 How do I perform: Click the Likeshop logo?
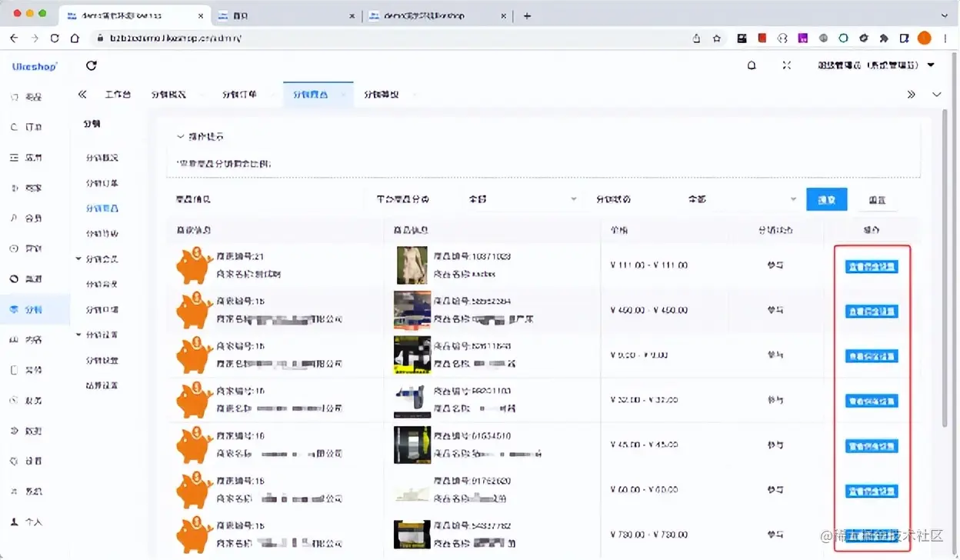point(35,67)
